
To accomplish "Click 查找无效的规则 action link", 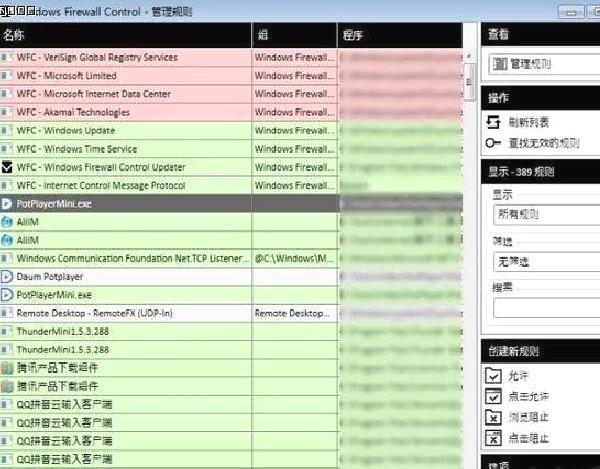I will pyautogui.click(x=543, y=143).
